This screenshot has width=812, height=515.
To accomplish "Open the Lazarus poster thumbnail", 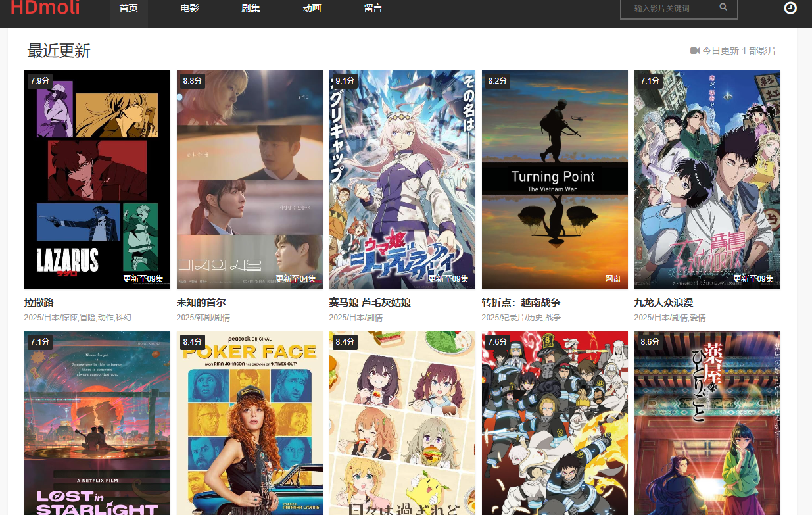I will tap(97, 180).
